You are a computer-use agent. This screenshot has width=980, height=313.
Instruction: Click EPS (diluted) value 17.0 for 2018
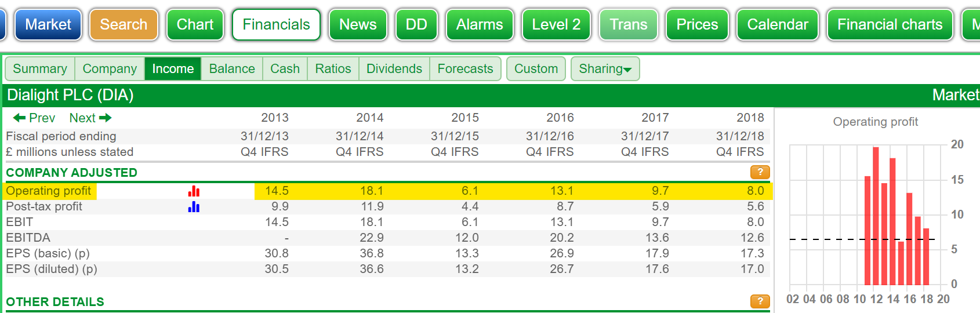[x=752, y=269]
